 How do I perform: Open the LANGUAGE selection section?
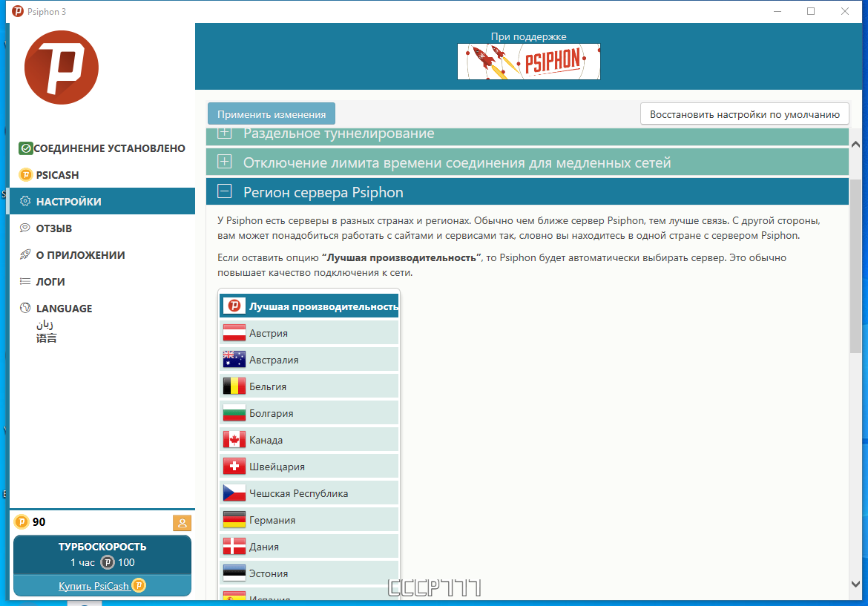point(102,323)
